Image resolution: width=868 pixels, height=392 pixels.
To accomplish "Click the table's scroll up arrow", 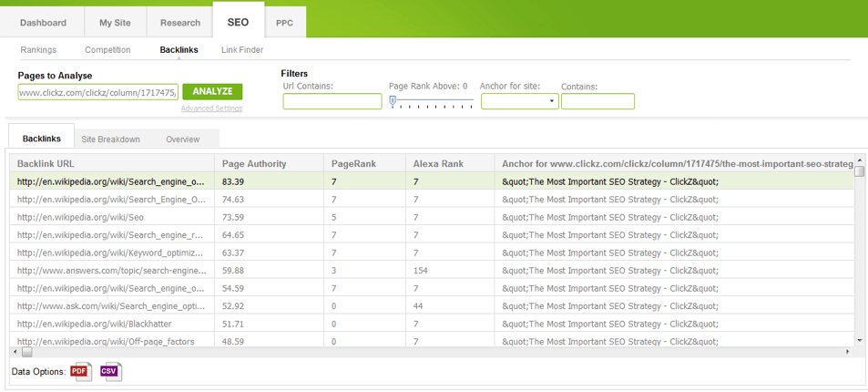I will click(859, 159).
